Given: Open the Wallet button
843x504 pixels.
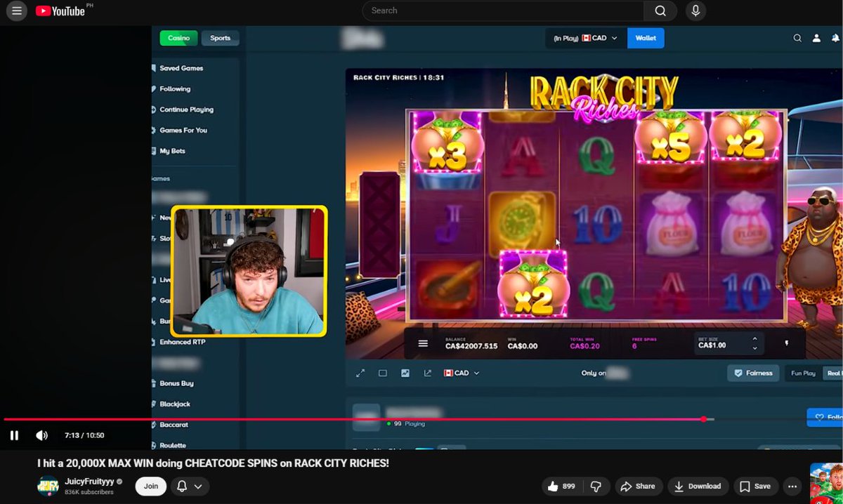Looking at the screenshot, I should (646, 38).
